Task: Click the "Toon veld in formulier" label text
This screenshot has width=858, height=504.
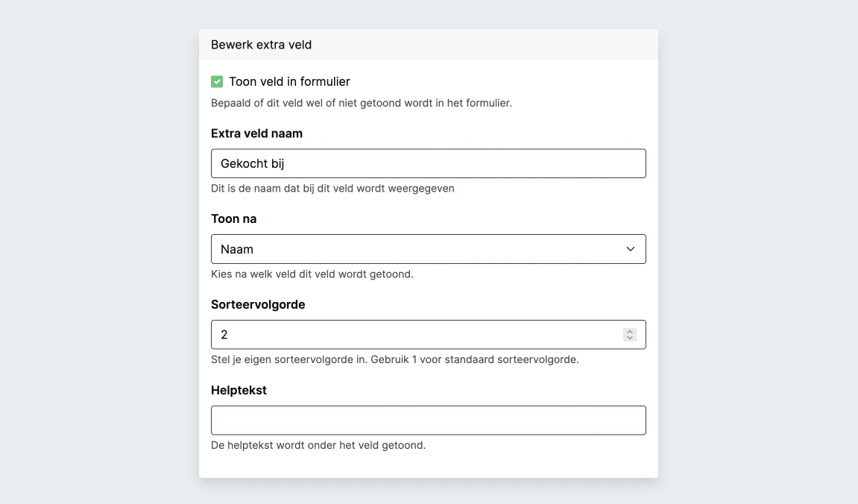Action: tap(289, 82)
